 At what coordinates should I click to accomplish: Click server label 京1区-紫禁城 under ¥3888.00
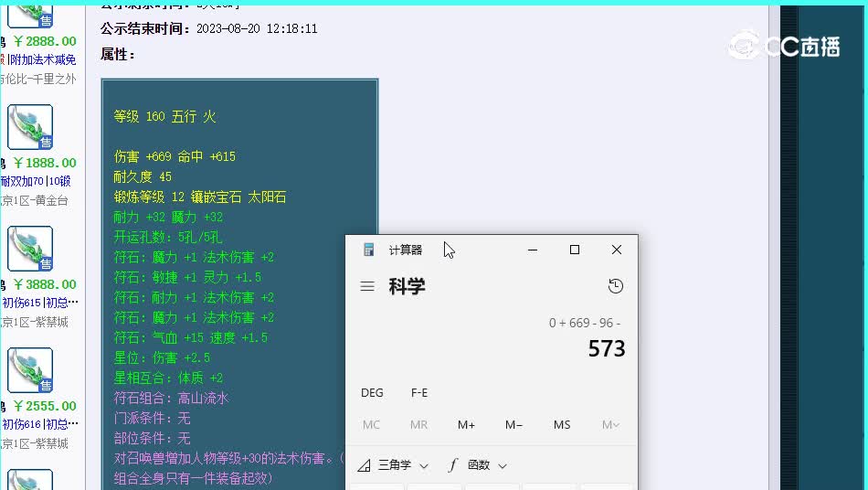coord(35,322)
